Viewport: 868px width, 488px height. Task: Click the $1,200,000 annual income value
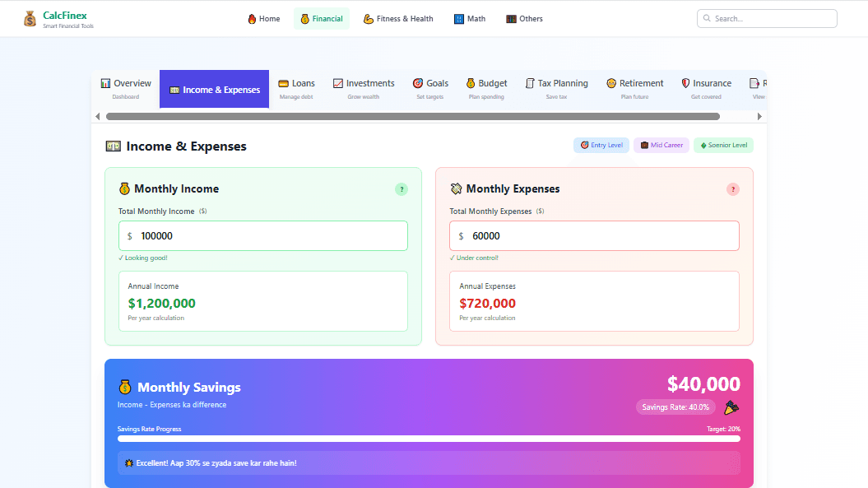[x=161, y=304]
